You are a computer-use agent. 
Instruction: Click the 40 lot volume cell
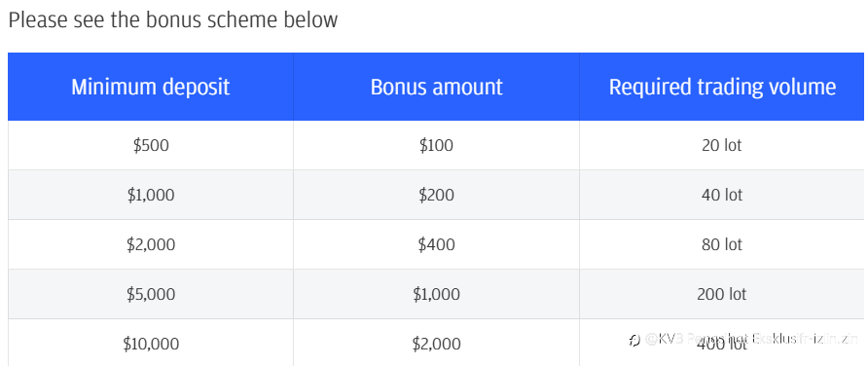[x=722, y=195]
